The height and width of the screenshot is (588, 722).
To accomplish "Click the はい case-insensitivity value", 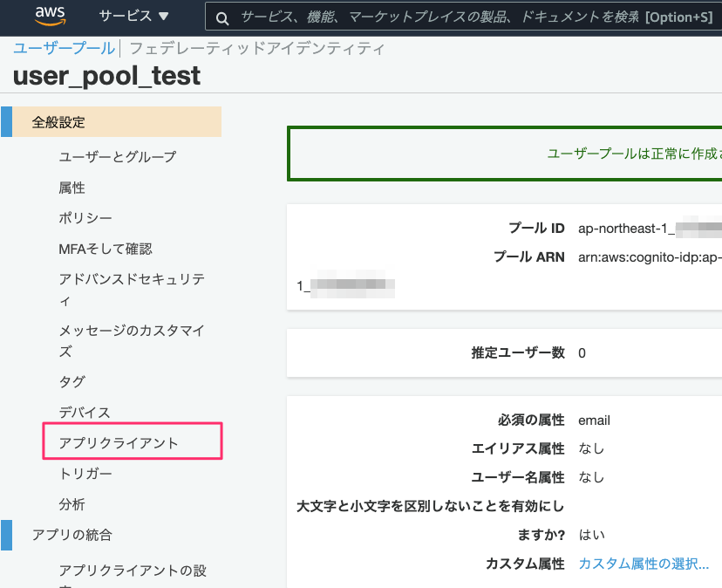I will pos(592,535).
